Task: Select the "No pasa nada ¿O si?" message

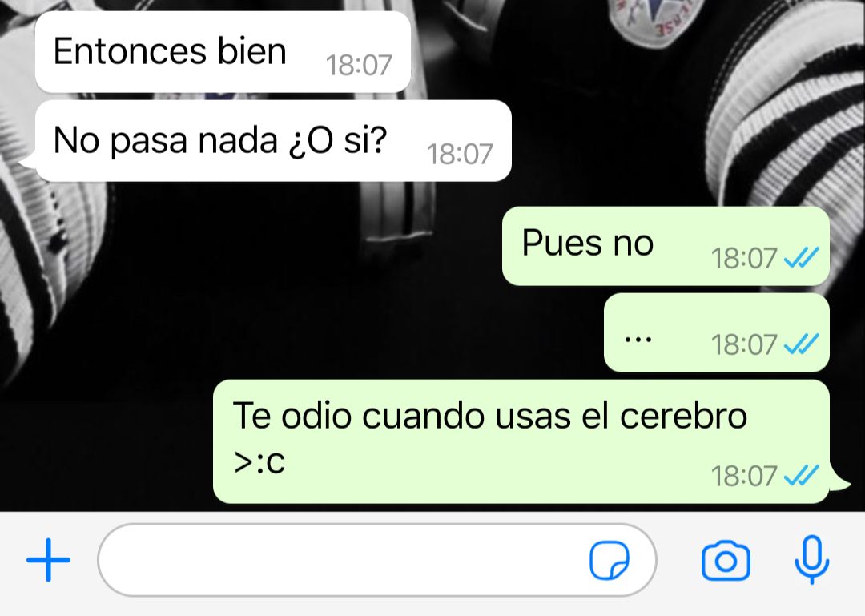Action: pos(274,141)
